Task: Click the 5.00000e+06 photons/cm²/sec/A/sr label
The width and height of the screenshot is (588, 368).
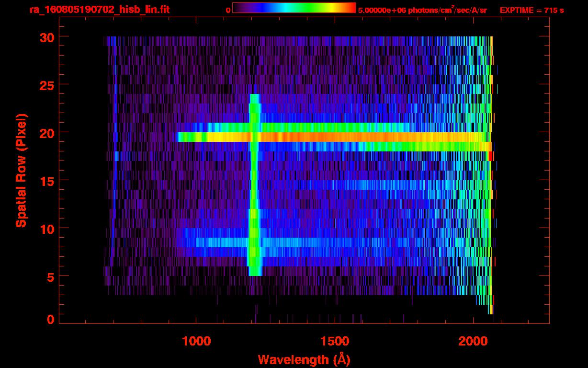Action: 422,10
